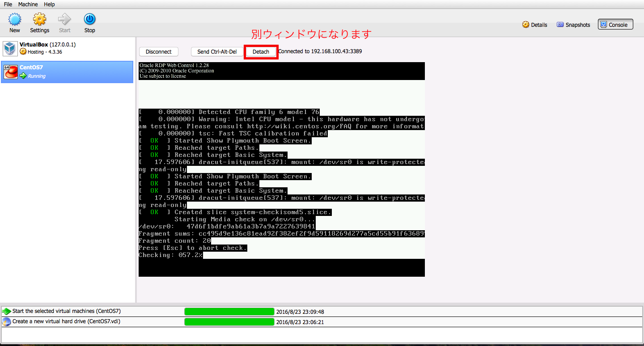Click the 'Checking: 057.2%' console line
The image size is (644, 346).
pos(170,255)
